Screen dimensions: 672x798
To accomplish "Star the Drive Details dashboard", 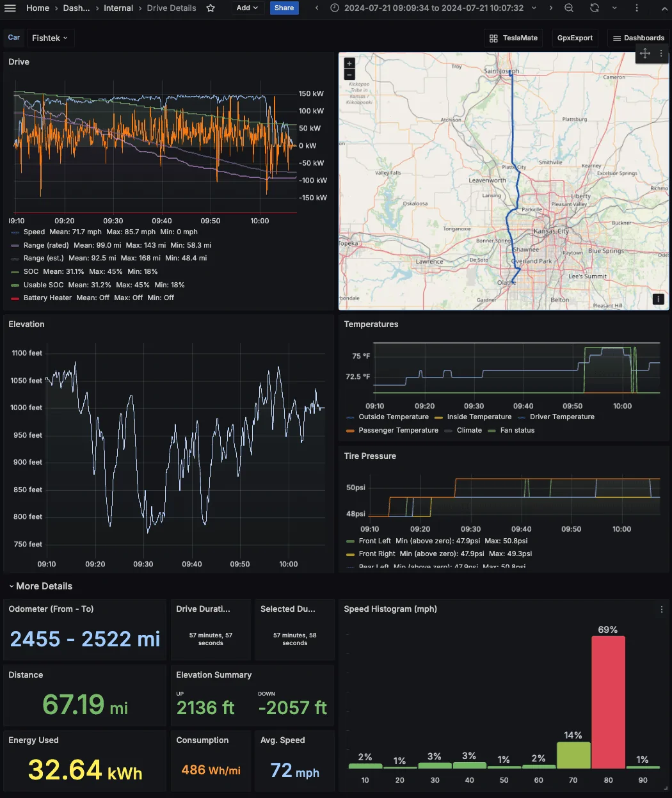I will tap(211, 8).
